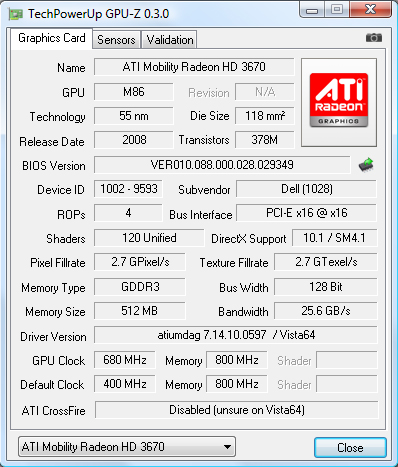Viewport: 398px width, 467px height.
Task: Click the Subvendor Dell (1028) field
Action: tap(306, 189)
